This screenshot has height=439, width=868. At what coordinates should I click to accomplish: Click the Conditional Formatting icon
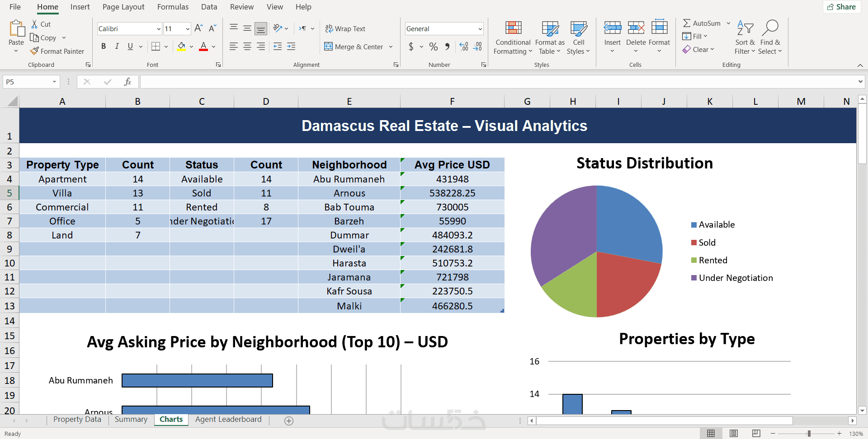click(x=513, y=28)
